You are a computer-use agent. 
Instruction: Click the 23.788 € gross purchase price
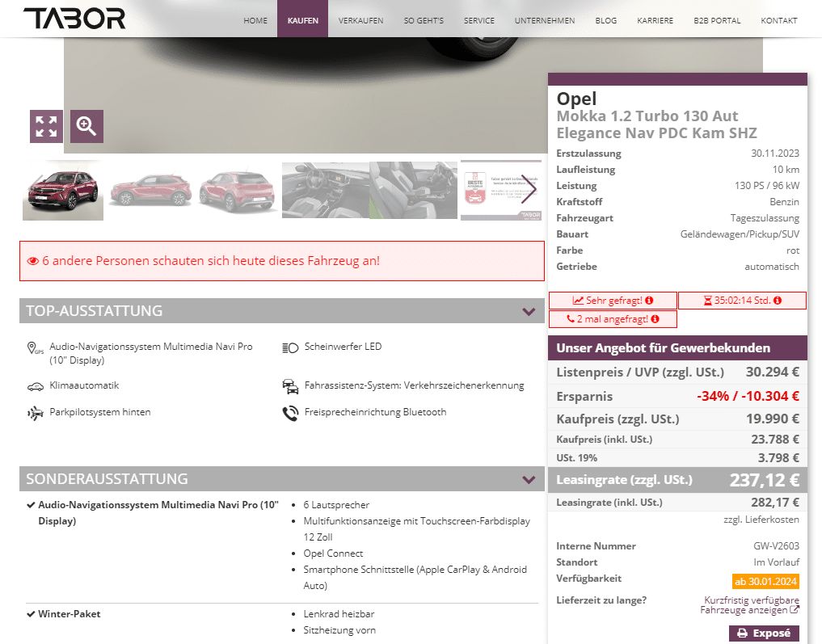tap(775, 439)
